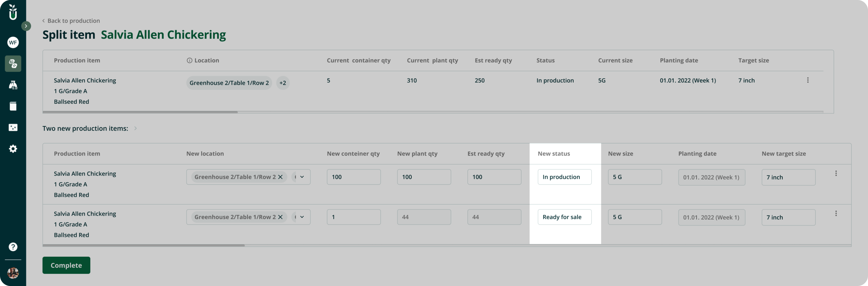The width and height of the screenshot is (868, 286).
Task: Open your profile avatar at sidebar bottom
Action: [x=13, y=273]
